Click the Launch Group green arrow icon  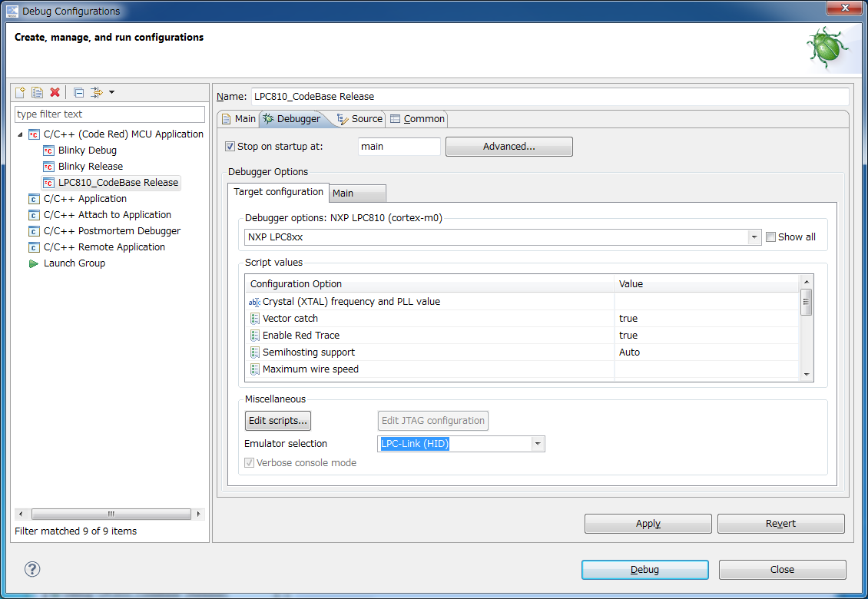[x=34, y=263]
